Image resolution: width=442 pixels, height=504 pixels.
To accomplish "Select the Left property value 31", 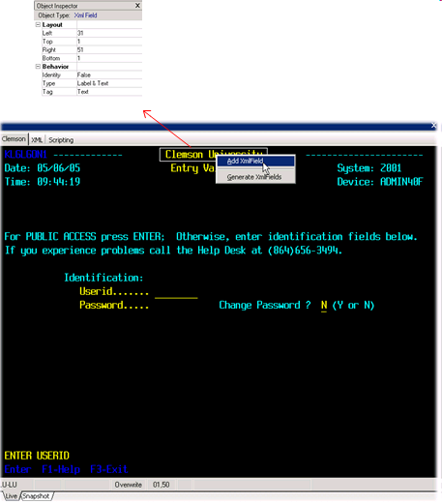I will (109, 33).
